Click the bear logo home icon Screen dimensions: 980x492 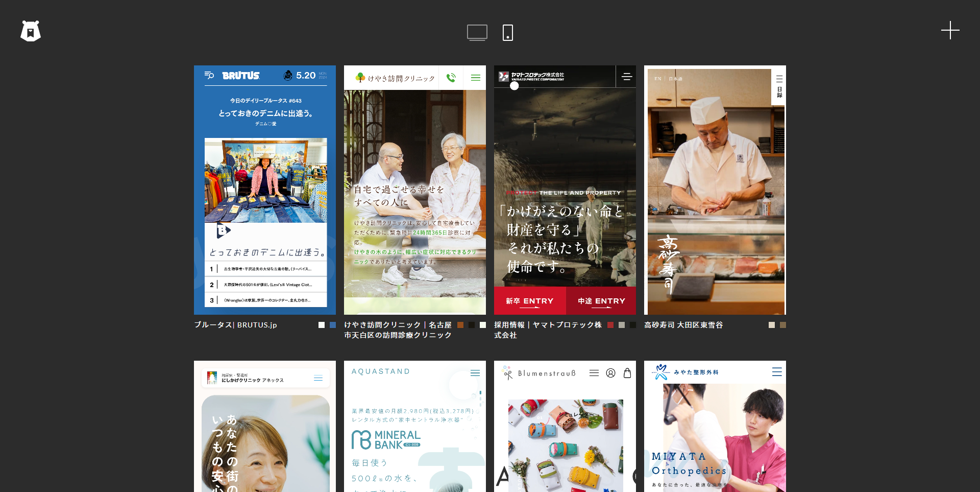tap(31, 31)
